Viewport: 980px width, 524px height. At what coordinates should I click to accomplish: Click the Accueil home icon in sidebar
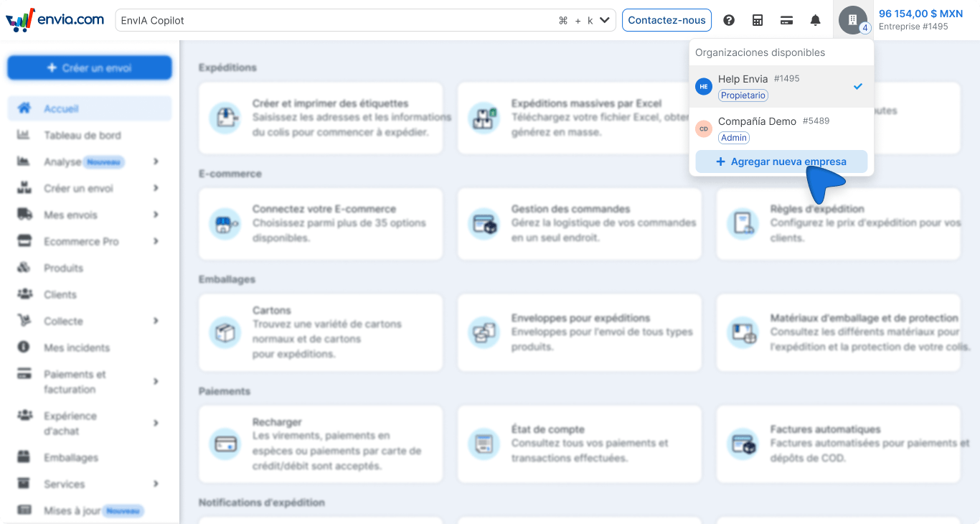coord(24,108)
